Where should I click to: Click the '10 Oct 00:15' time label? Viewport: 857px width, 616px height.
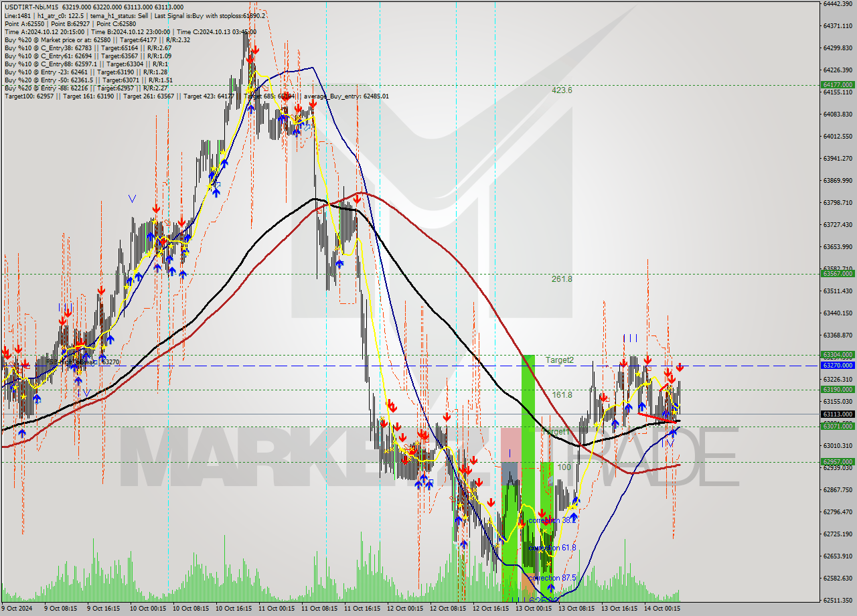coord(147,609)
